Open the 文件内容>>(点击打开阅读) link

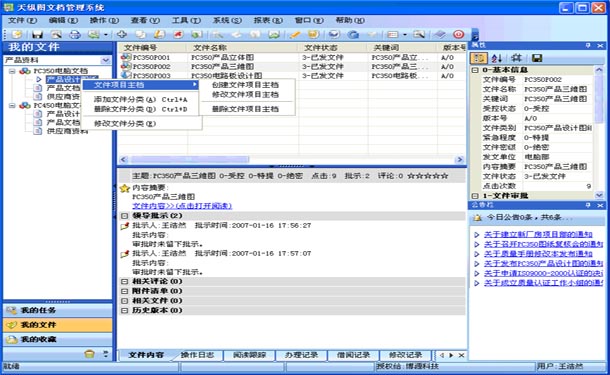click(182, 206)
